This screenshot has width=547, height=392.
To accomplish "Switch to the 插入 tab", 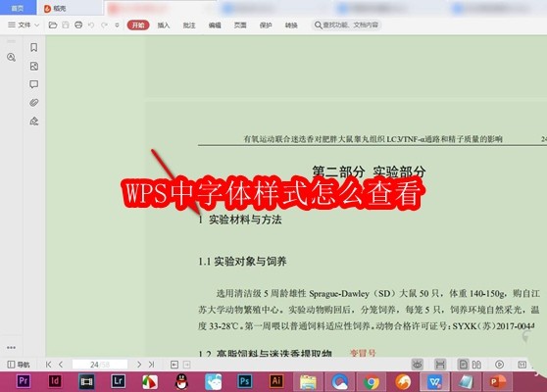I will 164,25.
